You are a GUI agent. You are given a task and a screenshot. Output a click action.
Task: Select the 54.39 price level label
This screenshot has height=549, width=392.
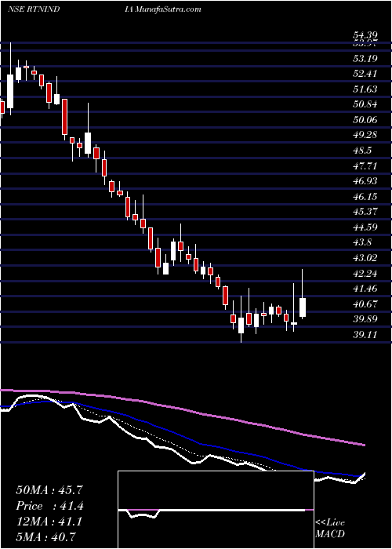click(x=365, y=35)
